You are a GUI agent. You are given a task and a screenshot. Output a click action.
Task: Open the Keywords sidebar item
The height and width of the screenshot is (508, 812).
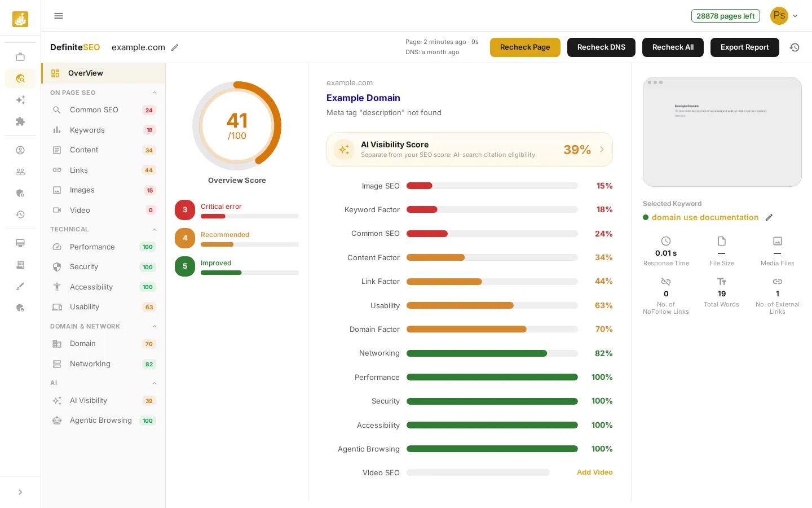[103, 130]
